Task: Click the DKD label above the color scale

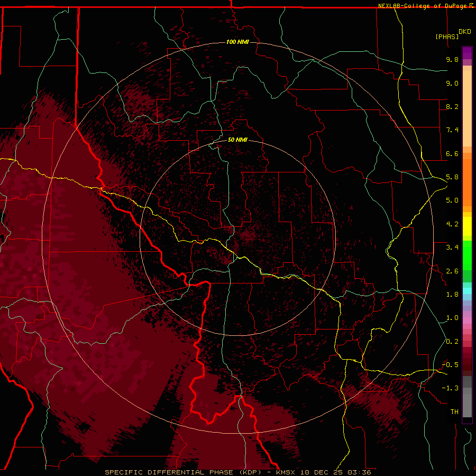Action: [465, 32]
